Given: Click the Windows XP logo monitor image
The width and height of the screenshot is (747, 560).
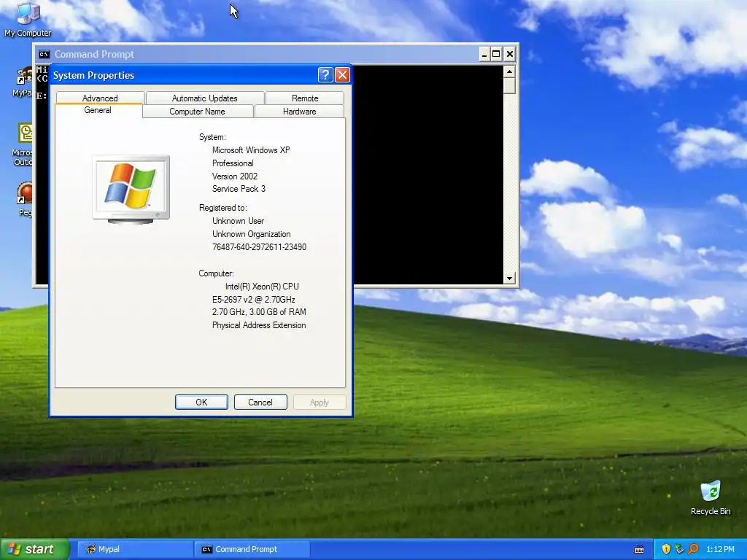Looking at the screenshot, I should (131, 190).
